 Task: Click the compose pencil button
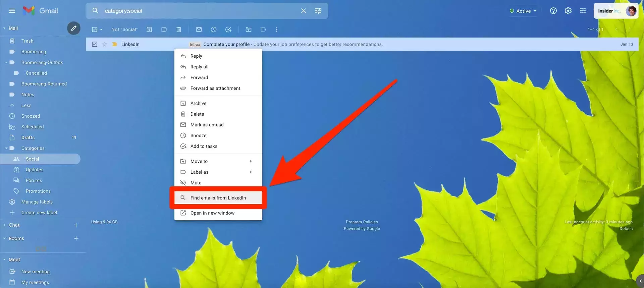[x=74, y=28]
